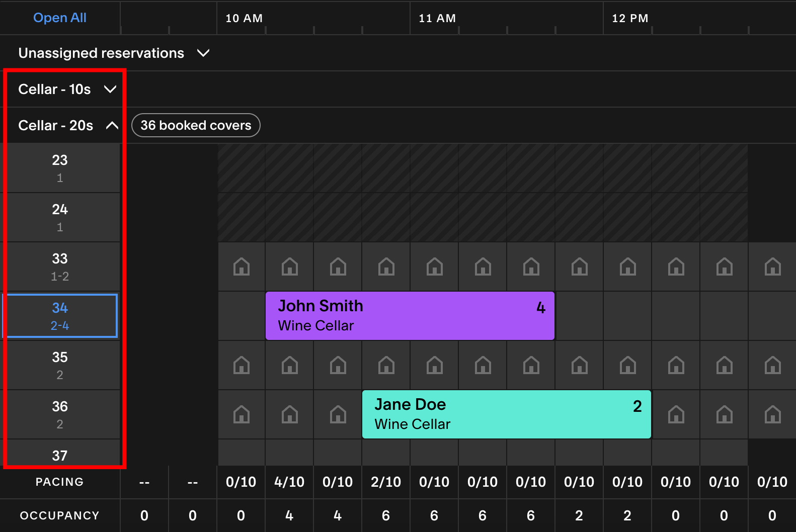Click the 12 PM timeline marker
796x532 pixels.
click(630, 18)
